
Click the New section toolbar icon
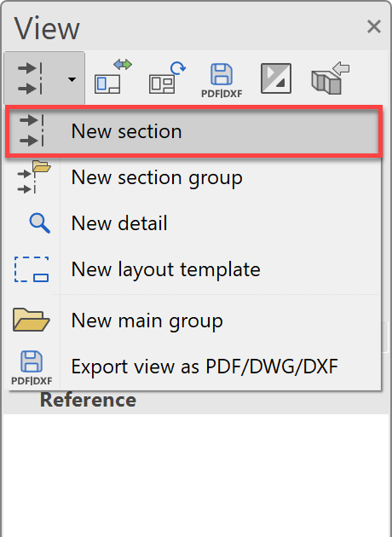coord(31,78)
